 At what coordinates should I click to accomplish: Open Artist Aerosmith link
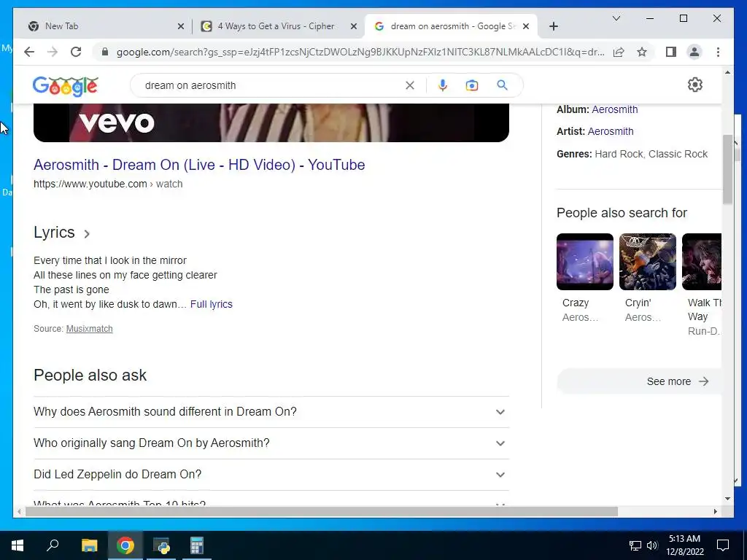point(611,131)
